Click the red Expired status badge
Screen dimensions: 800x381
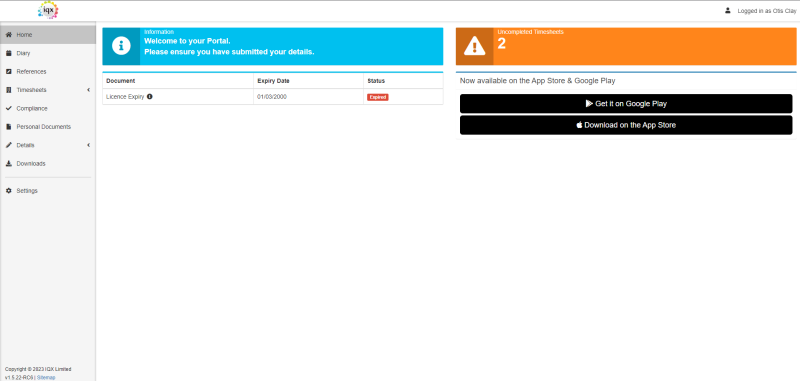(x=378, y=97)
